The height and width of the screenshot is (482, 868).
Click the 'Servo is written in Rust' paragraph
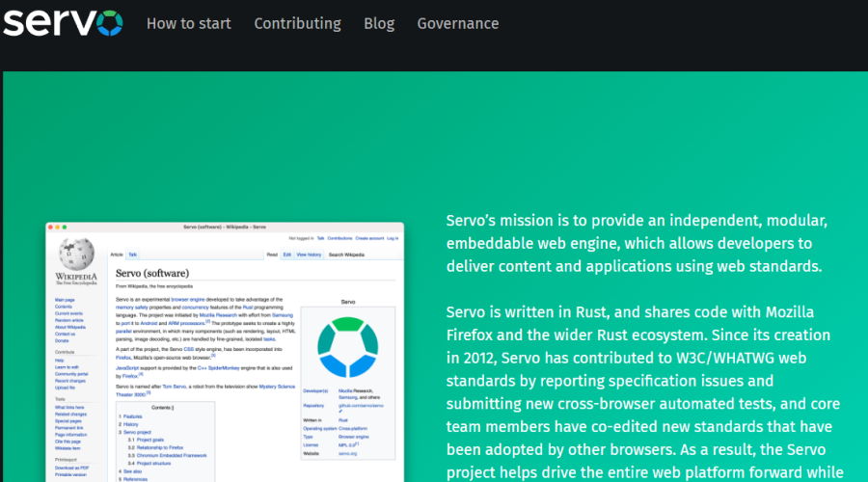click(644, 392)
